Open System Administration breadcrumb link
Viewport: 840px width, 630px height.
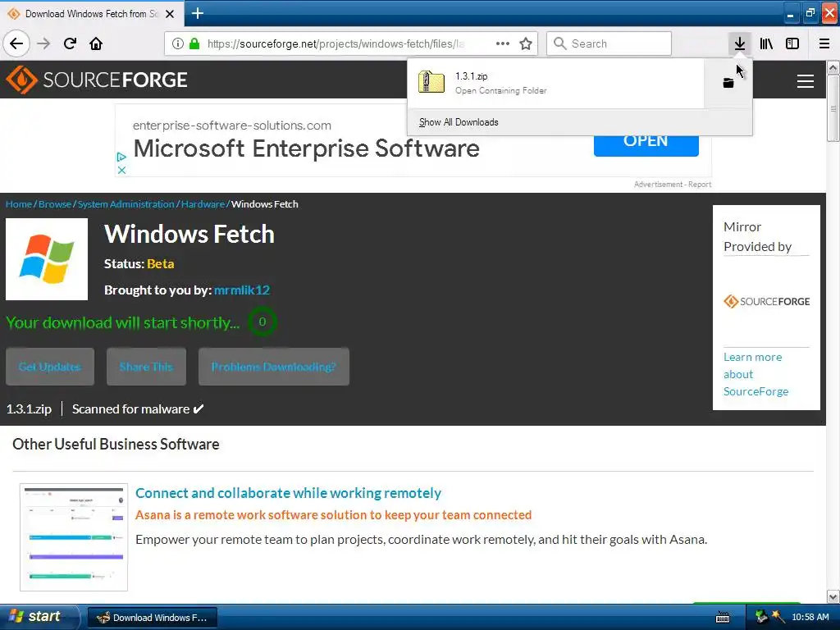[x=126, y=204]
